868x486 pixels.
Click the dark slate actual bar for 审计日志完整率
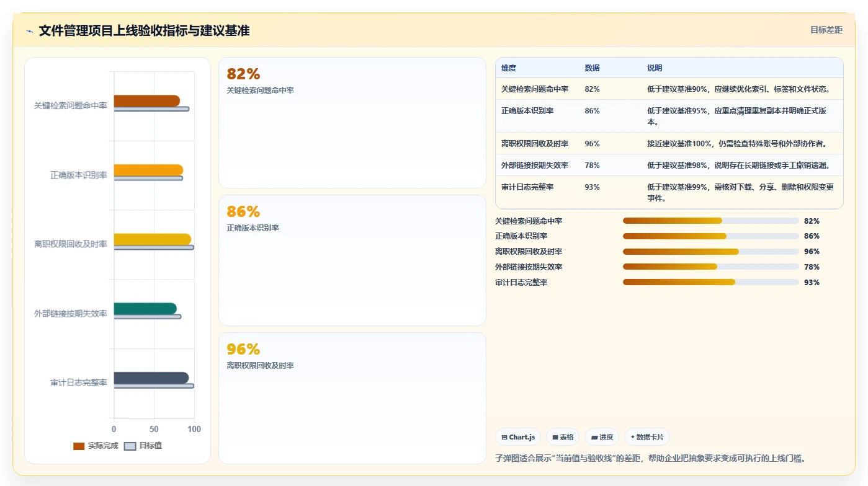click(x=151, y=378)
